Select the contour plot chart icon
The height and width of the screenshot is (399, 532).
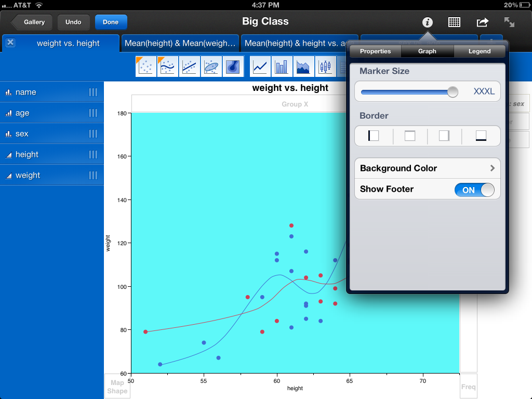point(233,66)
